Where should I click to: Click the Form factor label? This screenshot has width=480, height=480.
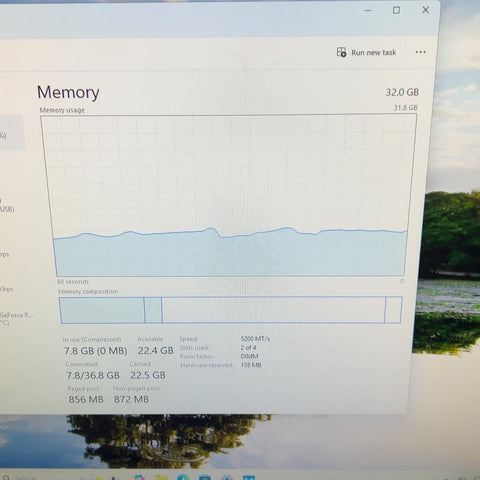pos(197,356)
